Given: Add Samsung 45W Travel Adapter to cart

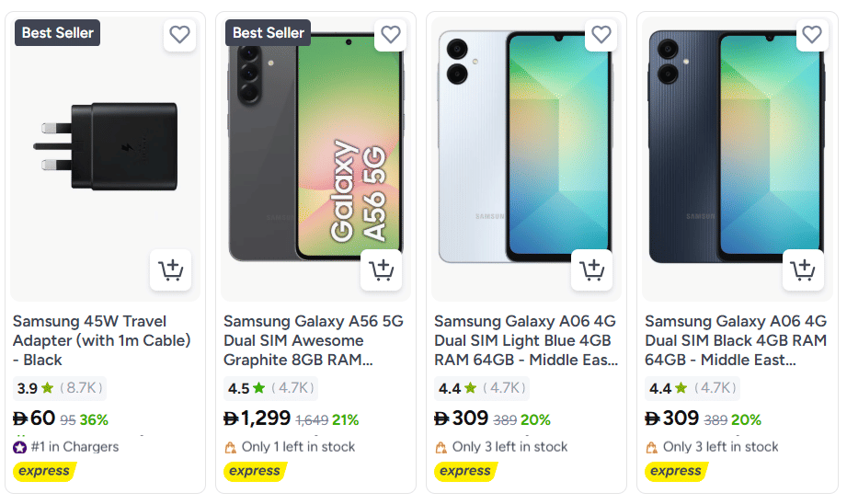Looking at the screenshot, I should click(170, 270).
